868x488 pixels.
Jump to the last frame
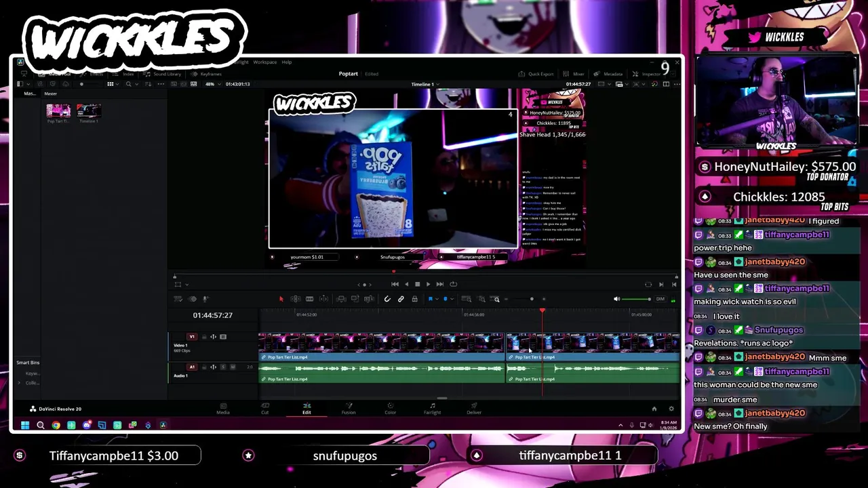coord(439,284)
